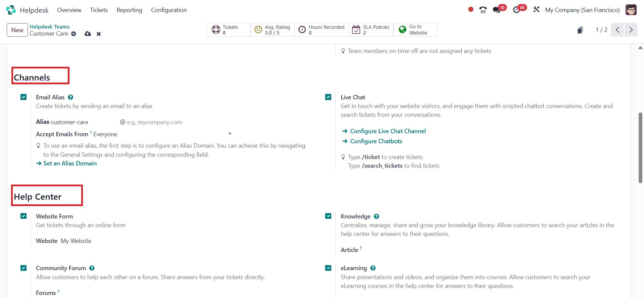Viewport: 644px width, 298px height.
Task: Open the Configuration menu
Action: click(x=169, y=10)
